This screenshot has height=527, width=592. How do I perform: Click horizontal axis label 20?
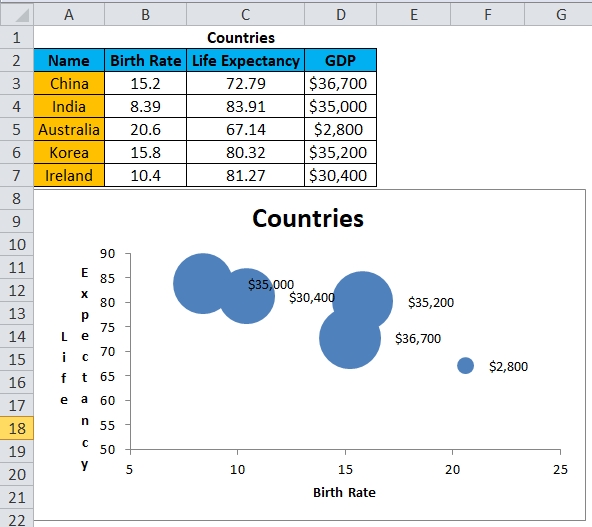coord(452,470)
